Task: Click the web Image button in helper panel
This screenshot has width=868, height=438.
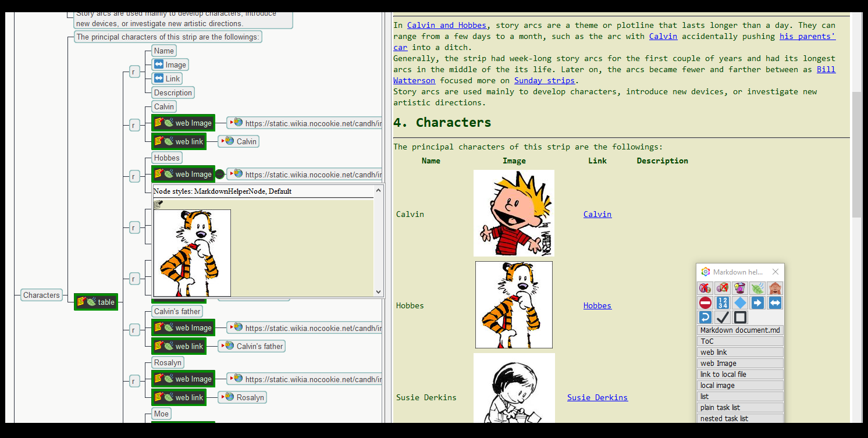Action: (x=740, y=364)
